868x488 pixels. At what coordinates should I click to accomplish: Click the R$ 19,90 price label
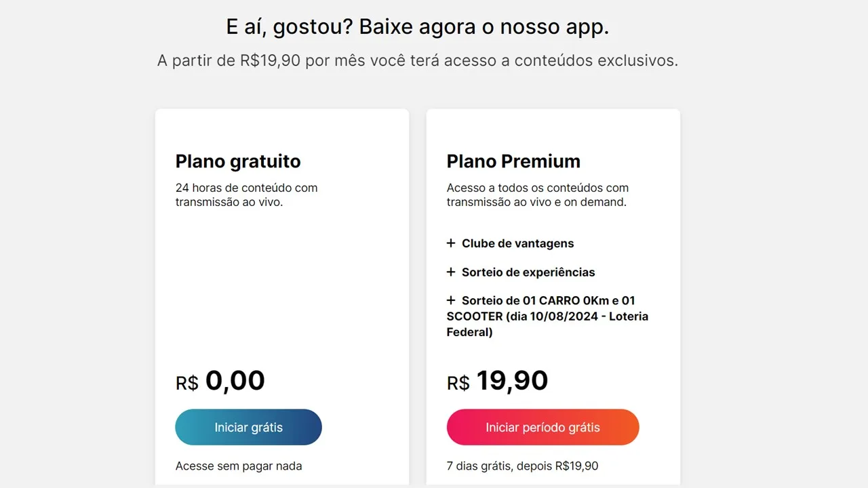pos(497,381)
